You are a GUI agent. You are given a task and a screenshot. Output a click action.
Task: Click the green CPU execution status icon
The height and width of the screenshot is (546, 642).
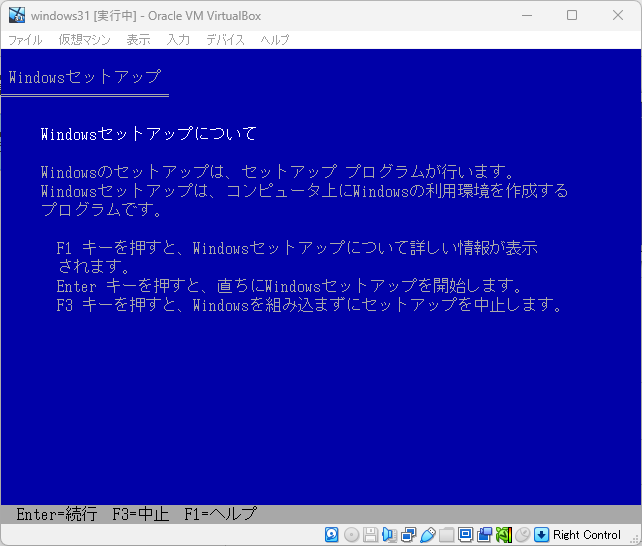504,535
